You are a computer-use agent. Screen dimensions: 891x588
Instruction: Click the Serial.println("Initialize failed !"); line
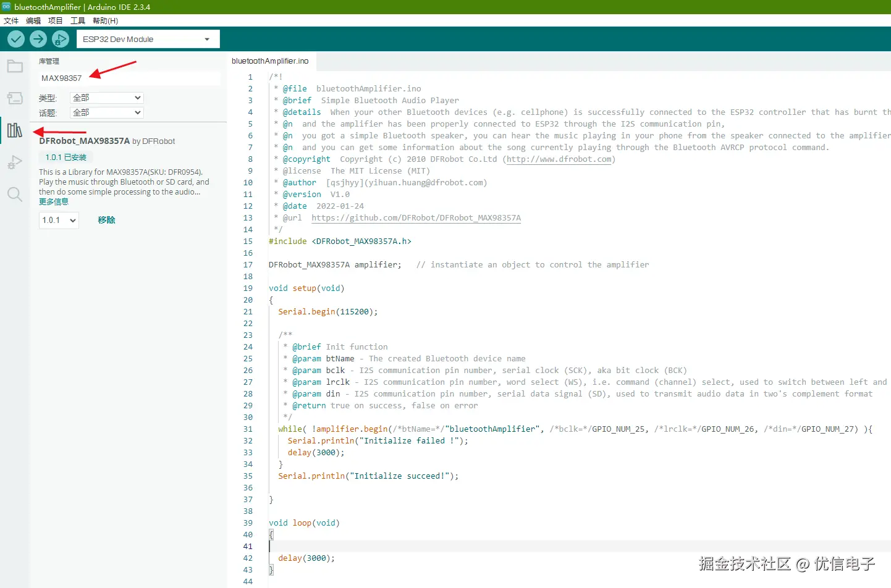click(x=378, y=440)
